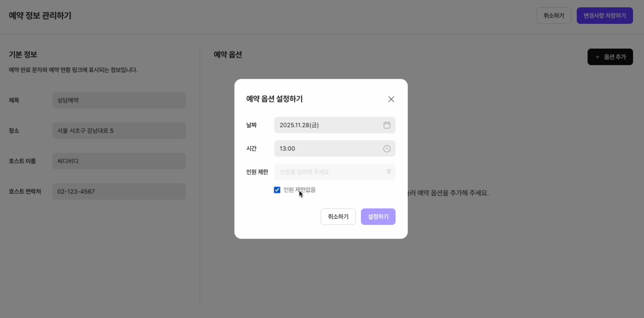Close the 예약 옵션 설정하기 dialog
644x318 pixels.
pyautogui.click(x=391, y=99)
